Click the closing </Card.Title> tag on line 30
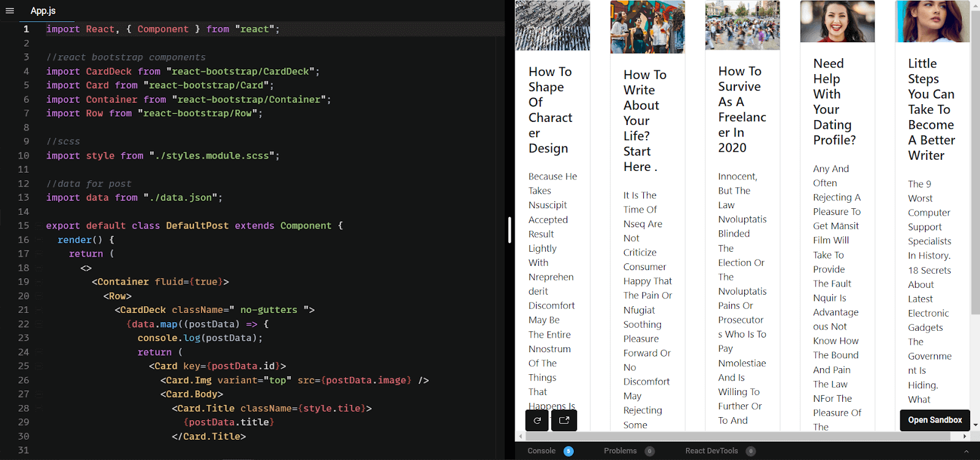 209,437
